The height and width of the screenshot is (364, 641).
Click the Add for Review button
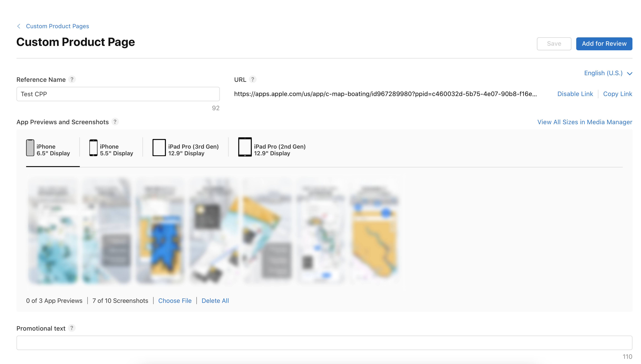(x=604, y=44)
